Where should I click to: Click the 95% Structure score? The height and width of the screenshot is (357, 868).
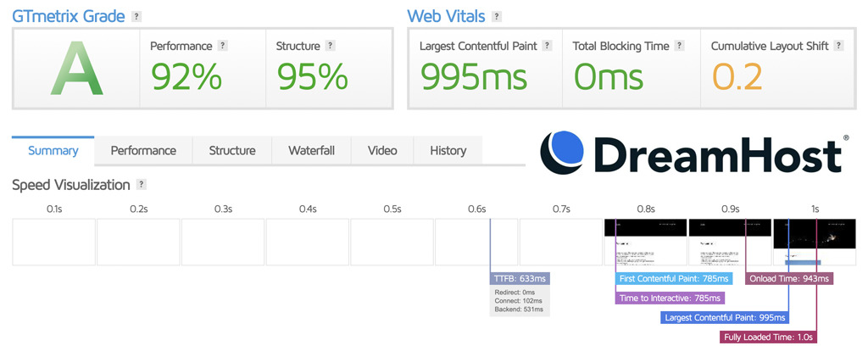tap(313, 75)
